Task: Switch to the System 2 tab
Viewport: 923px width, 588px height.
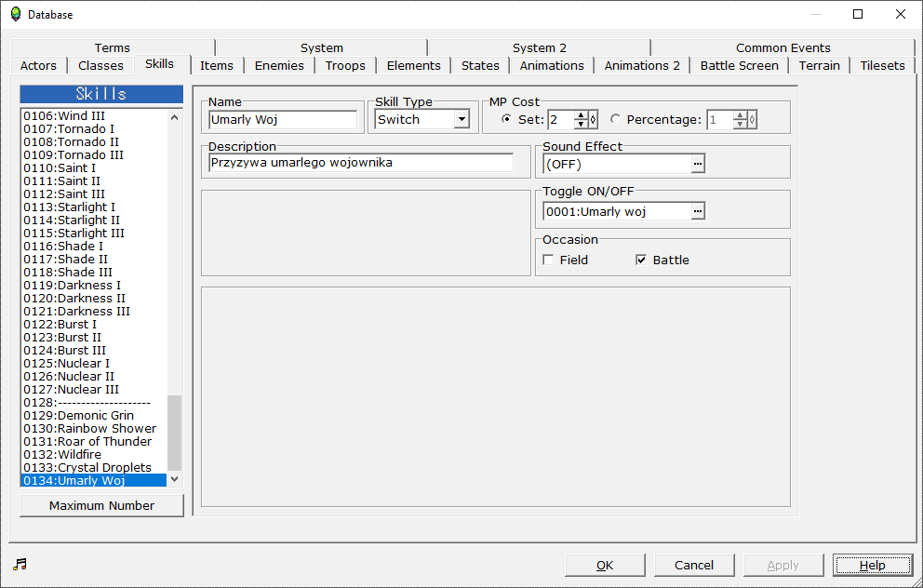Action: tap(540, 47)
